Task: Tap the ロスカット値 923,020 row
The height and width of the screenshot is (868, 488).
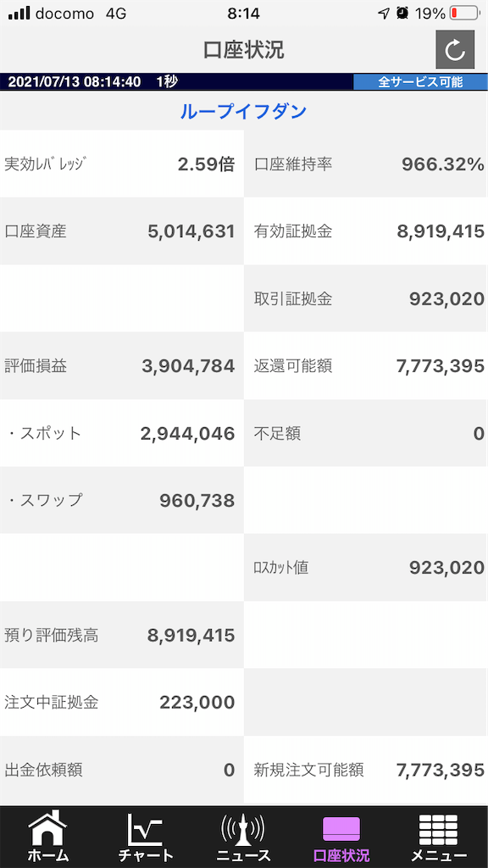Action: coord(366,567)
